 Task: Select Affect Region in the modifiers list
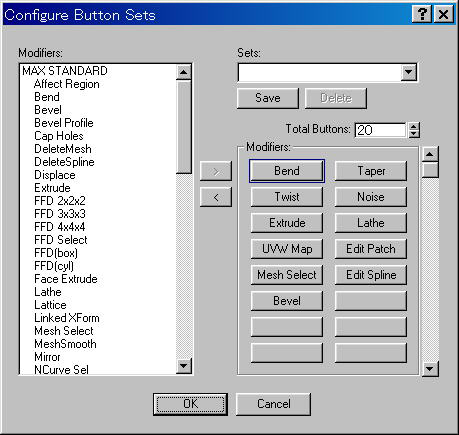(67, 84)
